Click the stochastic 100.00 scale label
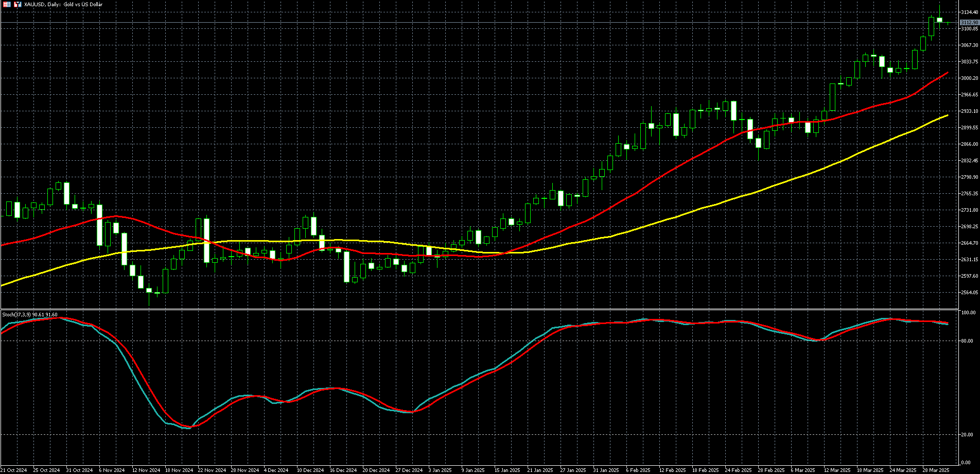 [x=969, y=313]
